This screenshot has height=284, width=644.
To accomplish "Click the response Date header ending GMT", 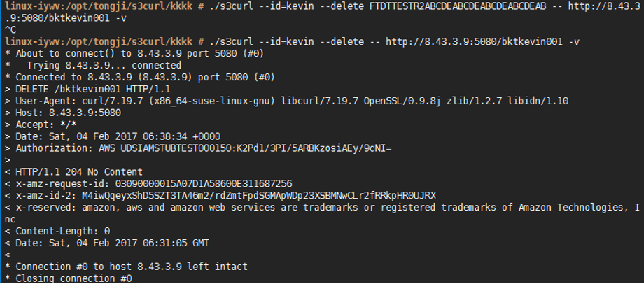I will pyautogui.click(x=114, y=243).
